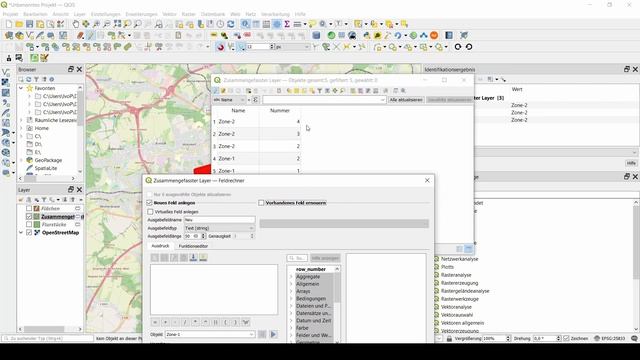The image size is (640, 360).
Task: Click the Alle aktualisieren button
Action: 406,100
